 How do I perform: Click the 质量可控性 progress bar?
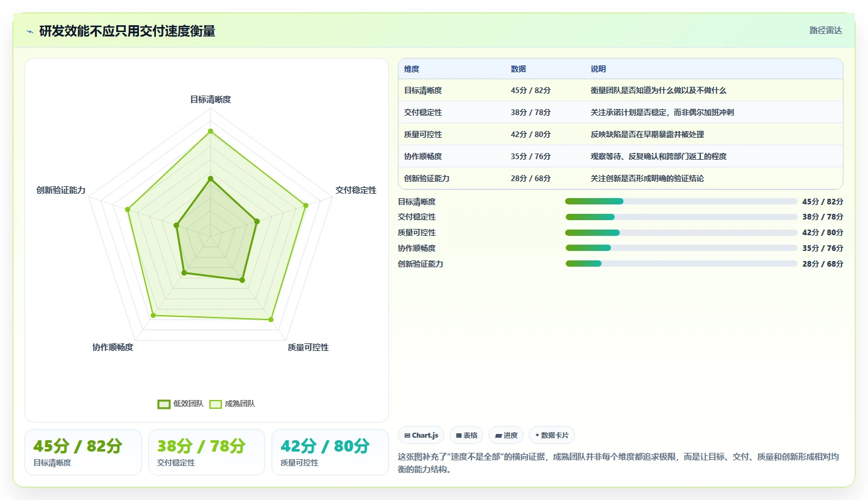pos(681,233)
